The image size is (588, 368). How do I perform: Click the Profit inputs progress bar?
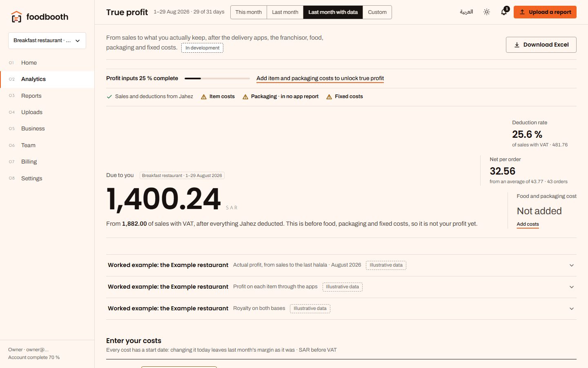click(217, 79)
